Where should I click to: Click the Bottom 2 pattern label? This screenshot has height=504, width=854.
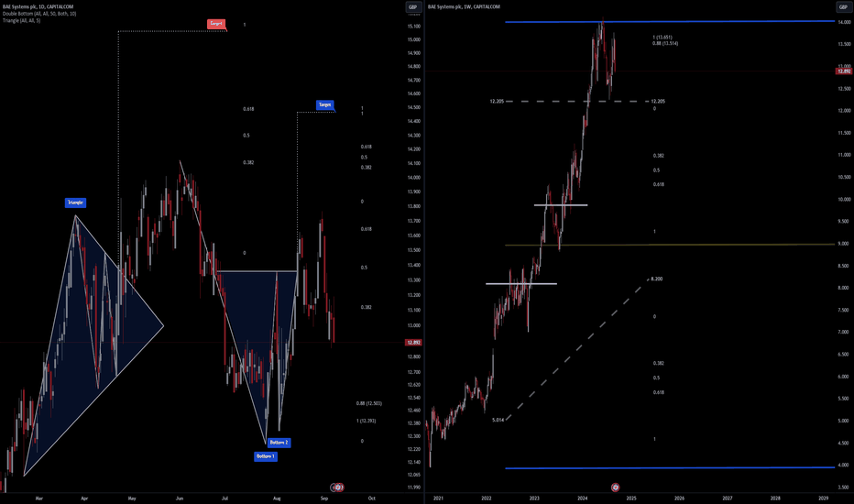[x=279, y=443]
